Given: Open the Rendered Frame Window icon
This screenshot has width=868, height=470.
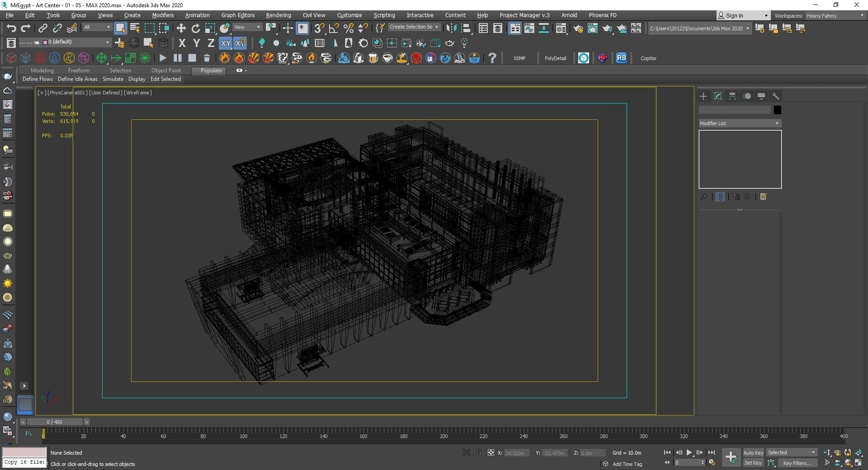Looking at the screenshot, I should pyautogui.click(x=592, y=28).
